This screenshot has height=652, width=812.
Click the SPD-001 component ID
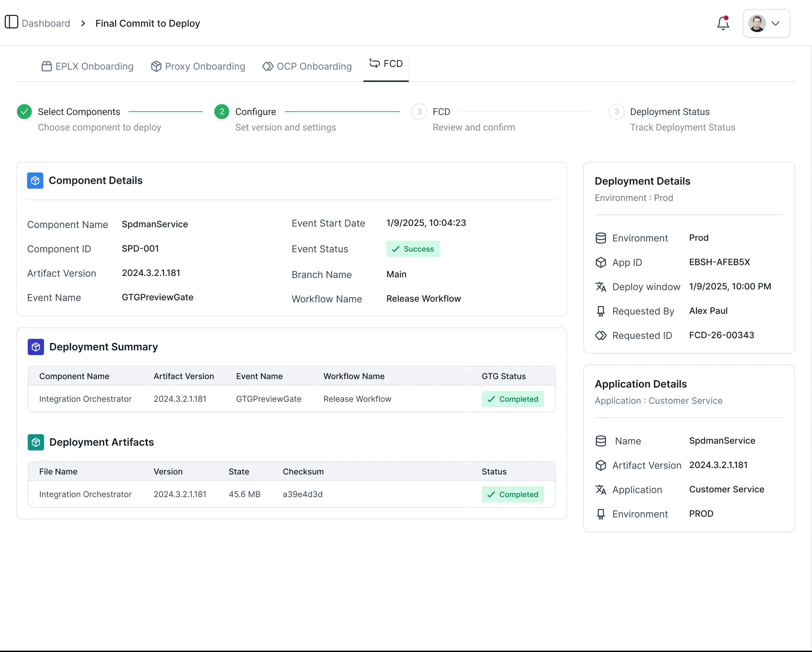[140, 249]
